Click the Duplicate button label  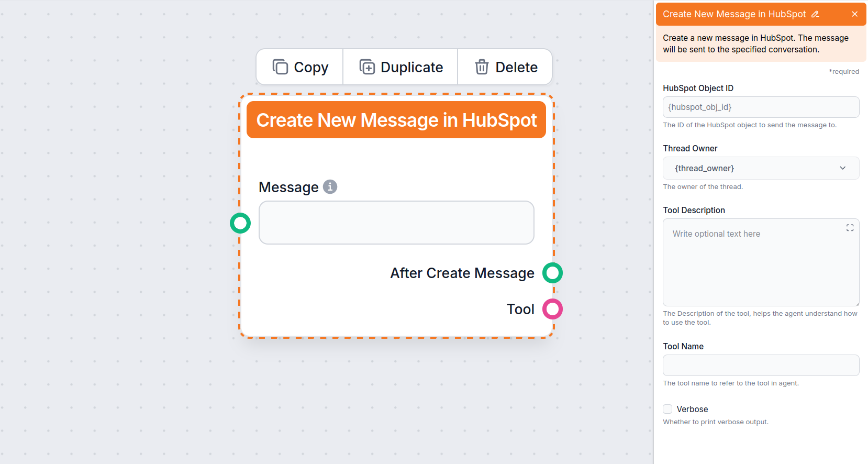coord(411,68)
